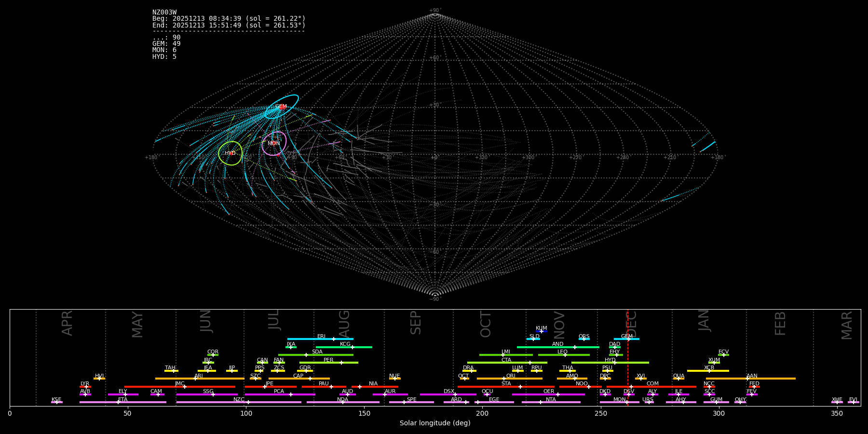The height and width of the screenshot is (434, 868).
Task: Click the 'GEM: 49' count line
Action: [x=166, y=44]
